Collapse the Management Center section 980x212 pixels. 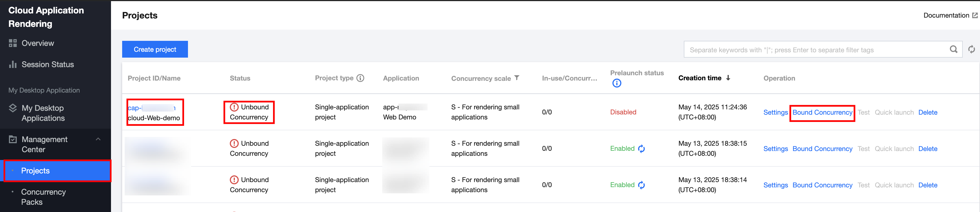[x=98, y=139]
